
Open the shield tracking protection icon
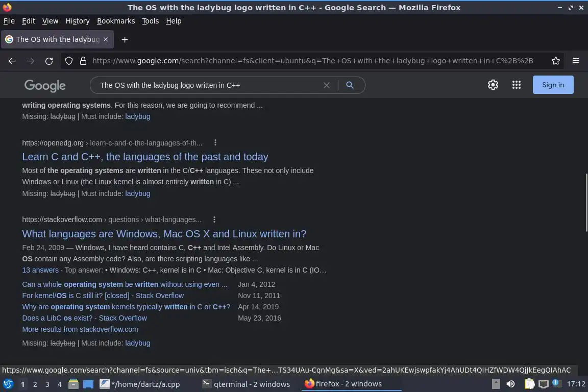(68, 61)
